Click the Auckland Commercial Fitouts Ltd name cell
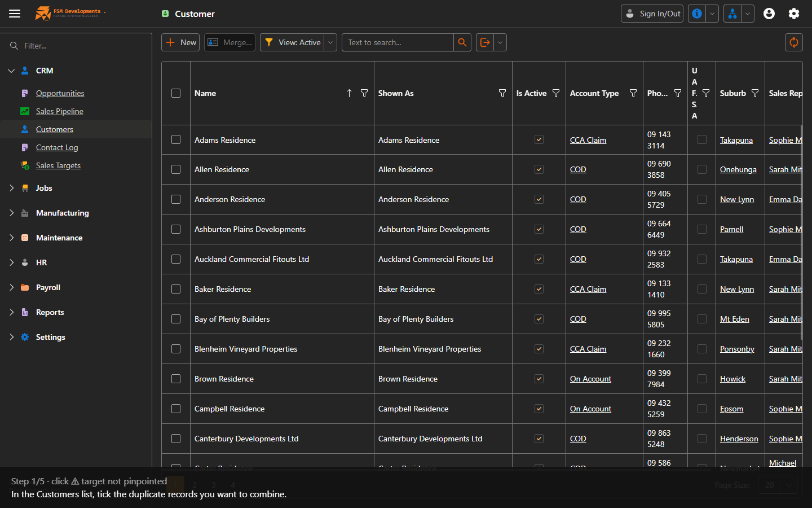This screenshot has width=812, height=508. (x=282, y=259)
